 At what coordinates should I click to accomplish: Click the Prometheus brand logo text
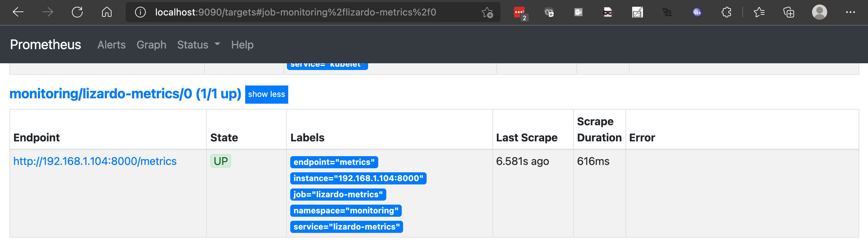(45, 44)
